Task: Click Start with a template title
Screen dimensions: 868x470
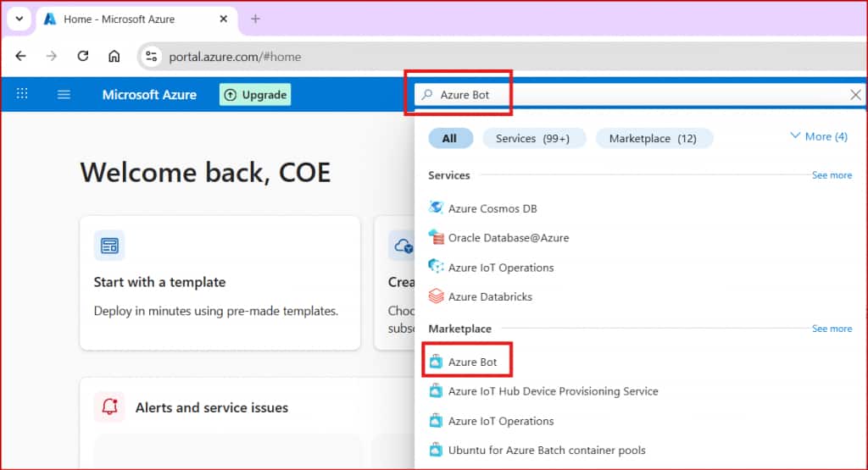Action: (x=159, y=282)
